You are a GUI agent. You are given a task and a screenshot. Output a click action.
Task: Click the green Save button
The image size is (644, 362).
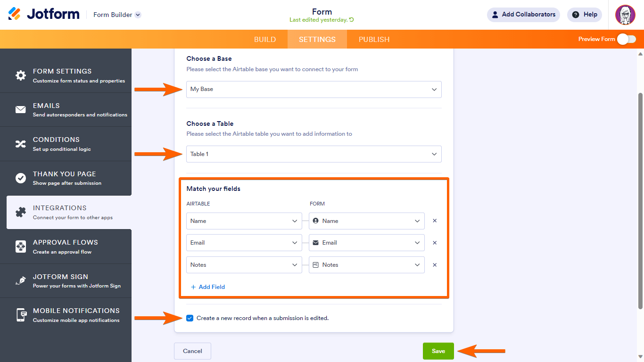pyautogui.click(x=438, y=351)
